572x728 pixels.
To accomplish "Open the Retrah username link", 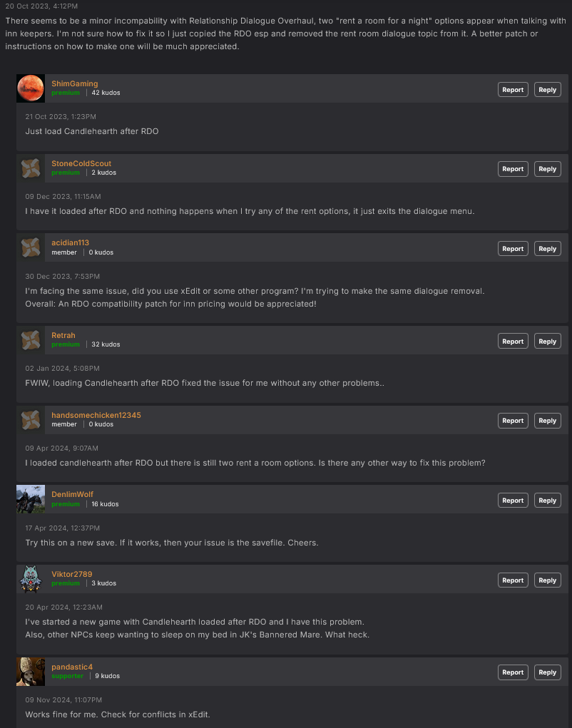I will (63, 335).
